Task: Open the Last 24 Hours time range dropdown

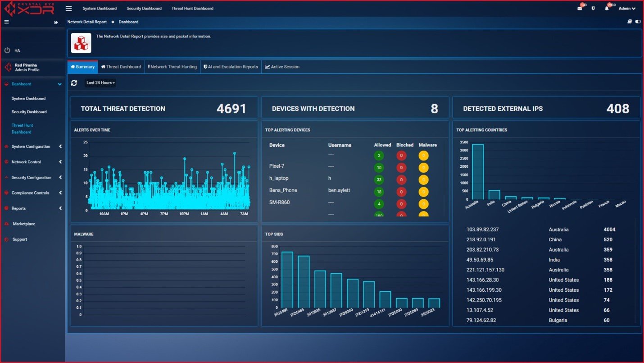Action: click(100, 83)
